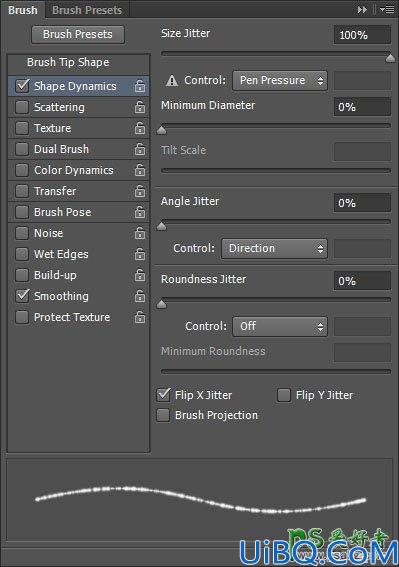Enable the Dual Brush checkbox

[x=22, y=149]
